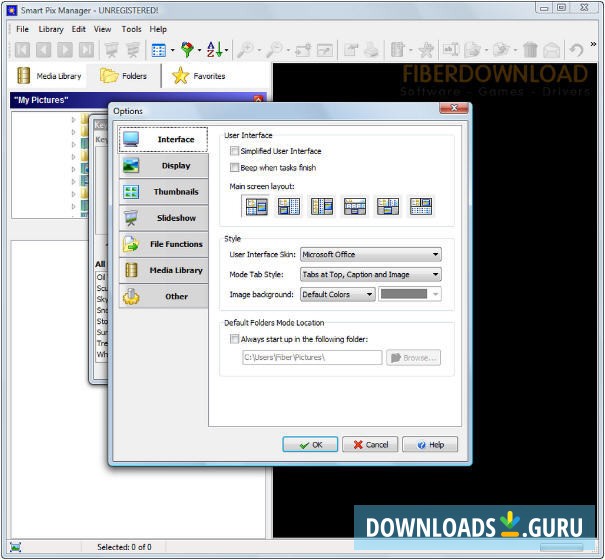Close the "My Pictures" panel header

point(258,100)
